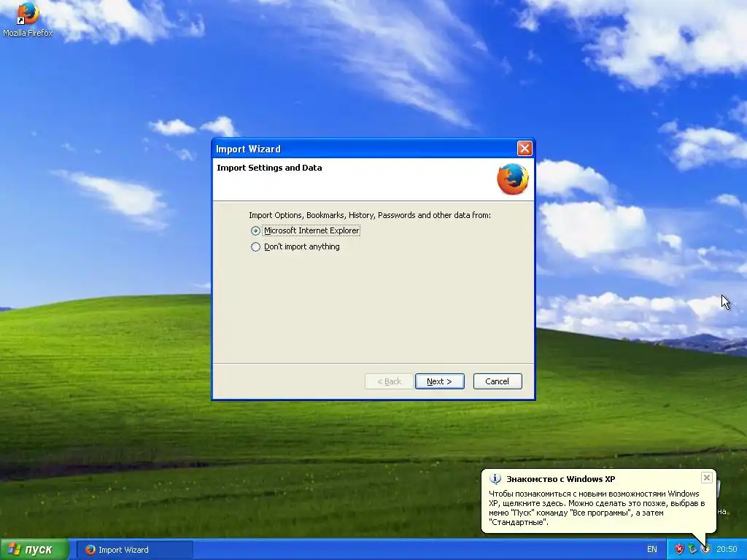Click the Windows XP tour tray icon
This screenshot has height=560, width=747.
(705, 549)
